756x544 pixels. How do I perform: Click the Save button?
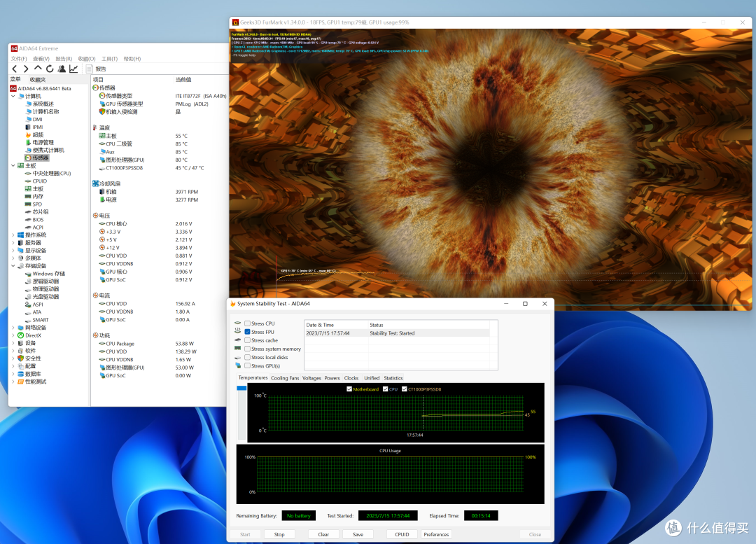click(358, 534)
